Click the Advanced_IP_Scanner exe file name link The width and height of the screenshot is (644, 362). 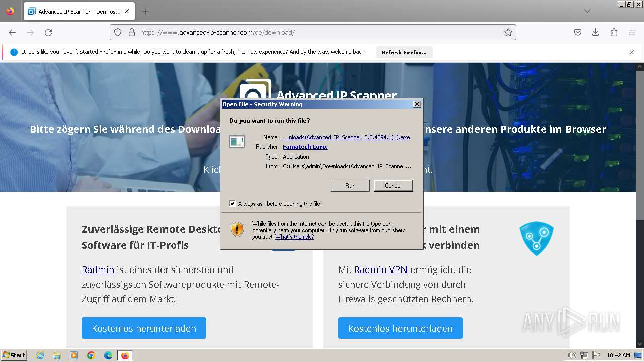tap(346, 137)
